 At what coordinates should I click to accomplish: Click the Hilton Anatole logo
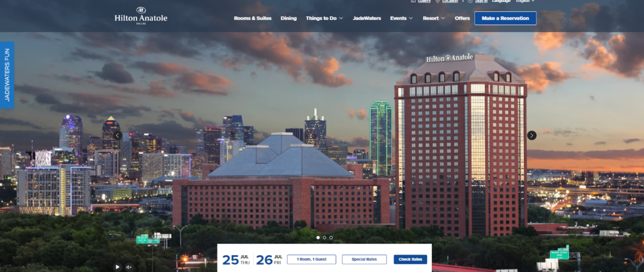coord(141,16)
